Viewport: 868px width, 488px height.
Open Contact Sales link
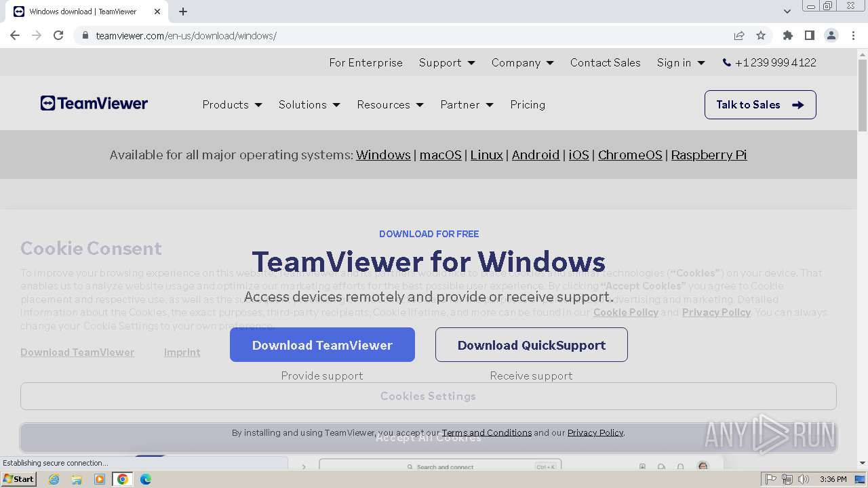tap(606, 62)
